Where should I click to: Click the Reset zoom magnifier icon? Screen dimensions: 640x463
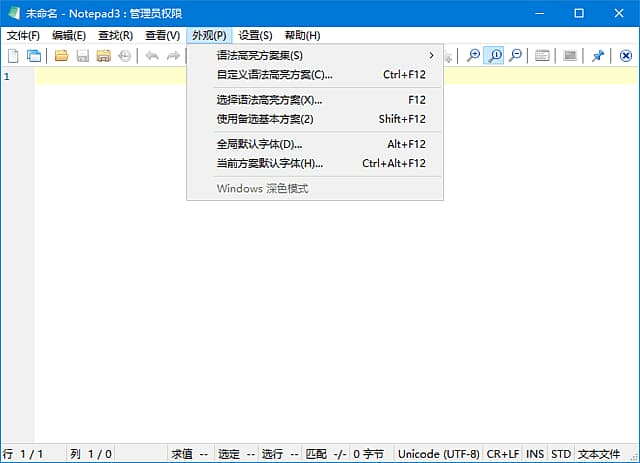[x=495, y=56]
